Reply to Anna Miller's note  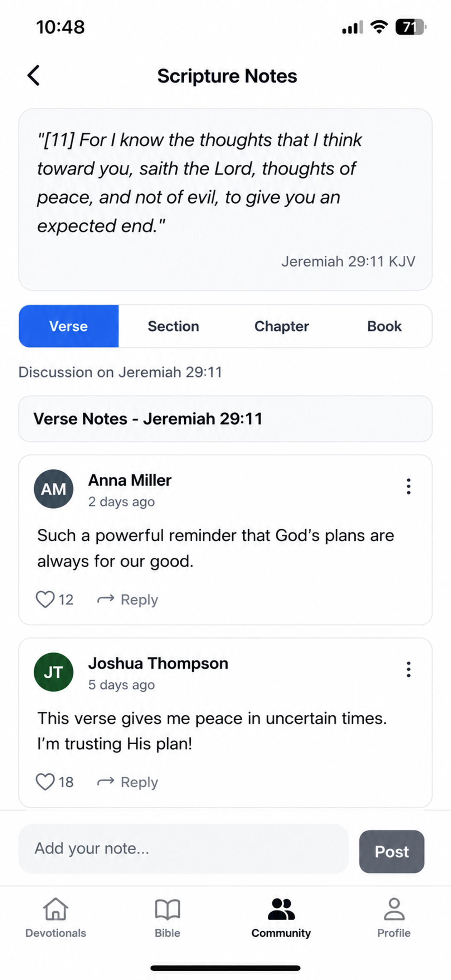(127, 600)
